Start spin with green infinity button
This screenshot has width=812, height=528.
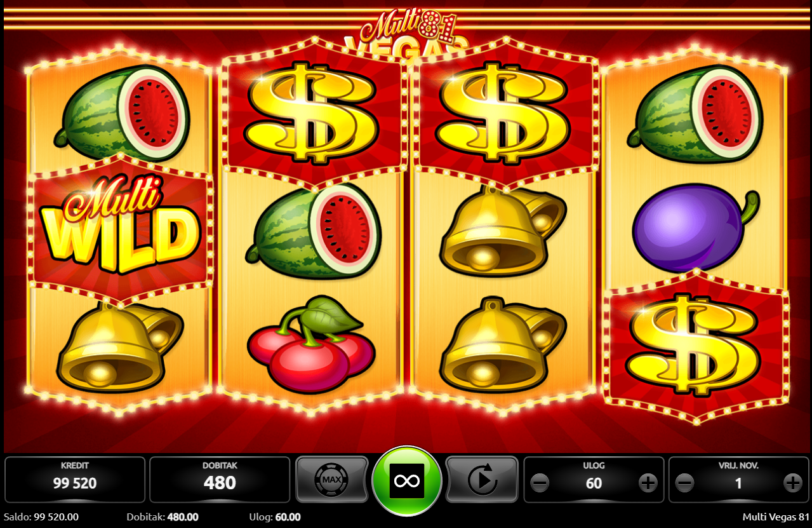pos(407,481)
